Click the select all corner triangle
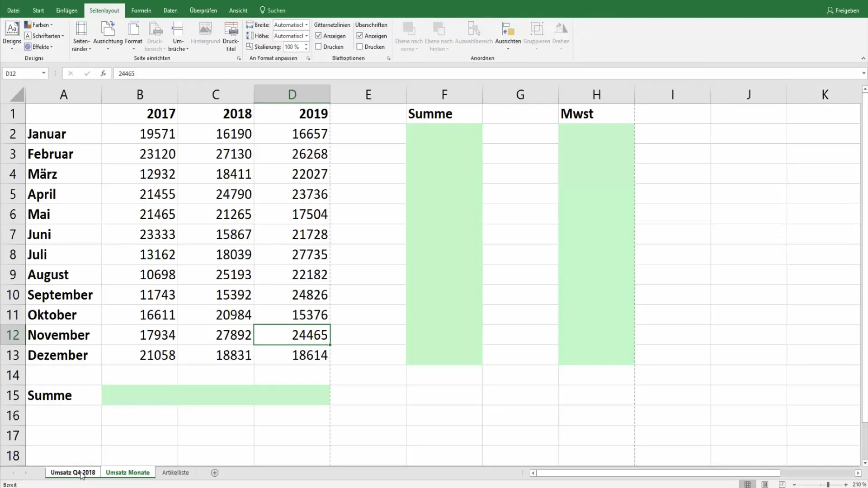This screenshot has width=868, height=488. pos(17,94)
